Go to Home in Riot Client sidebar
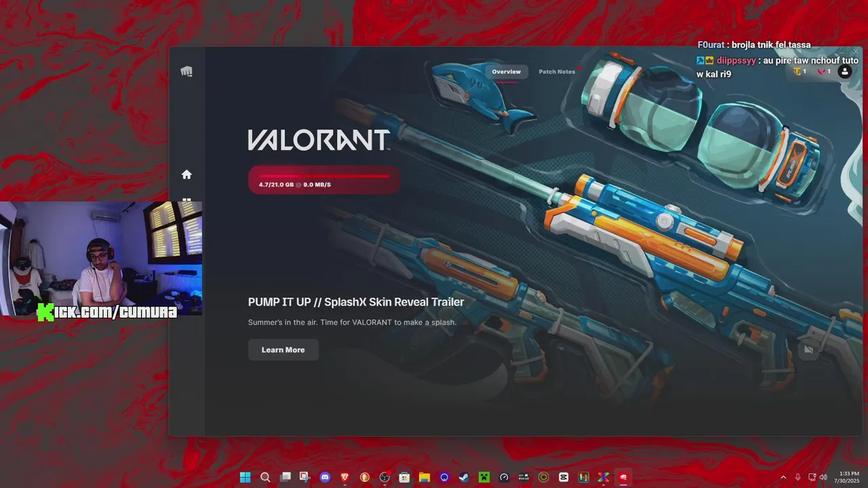The height and width of the screenshot is (488, 868). [186, 174]
